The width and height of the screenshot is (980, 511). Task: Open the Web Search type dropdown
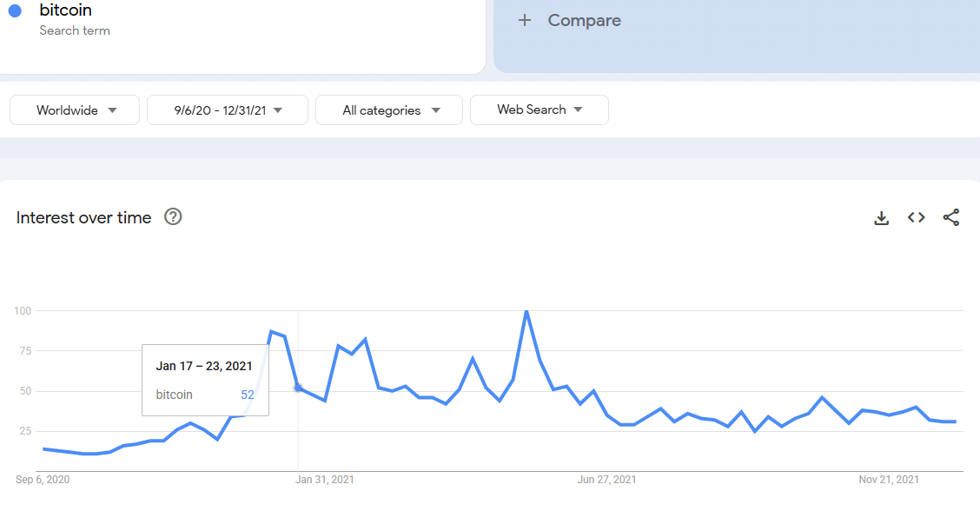[x=539, y=110]
